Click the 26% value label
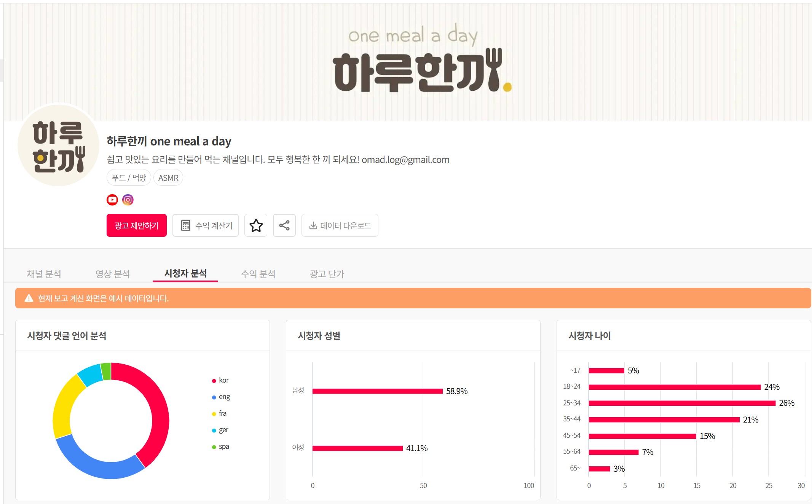This screenshot has width=812, height=504. point(787,403)
